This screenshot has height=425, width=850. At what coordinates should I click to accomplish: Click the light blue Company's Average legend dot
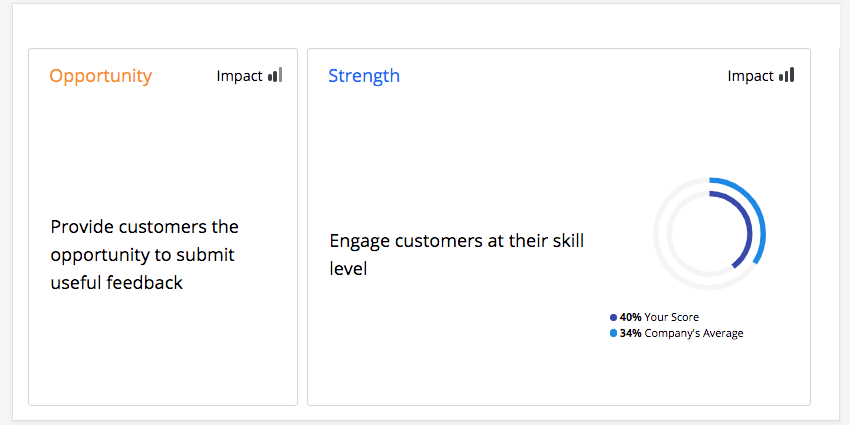point(613,334)
